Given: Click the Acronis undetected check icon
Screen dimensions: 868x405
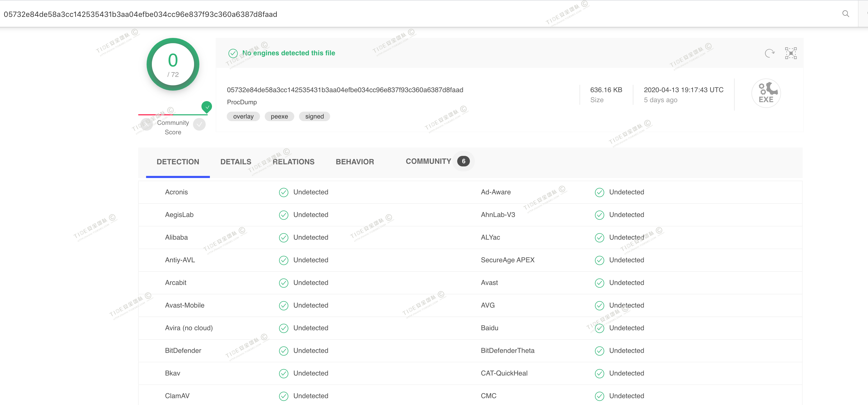Looking at the screenshot, I should (x=283, y=192).
